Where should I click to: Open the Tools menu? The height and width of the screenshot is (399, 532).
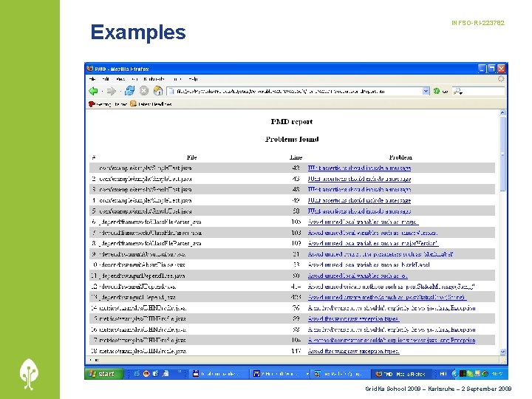pyautogui.click(x=177, y=79)
